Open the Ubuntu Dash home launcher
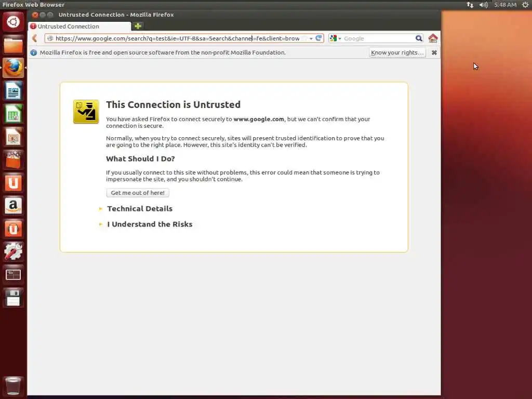The height and width of the screenshot is (399, 532). 13,22
